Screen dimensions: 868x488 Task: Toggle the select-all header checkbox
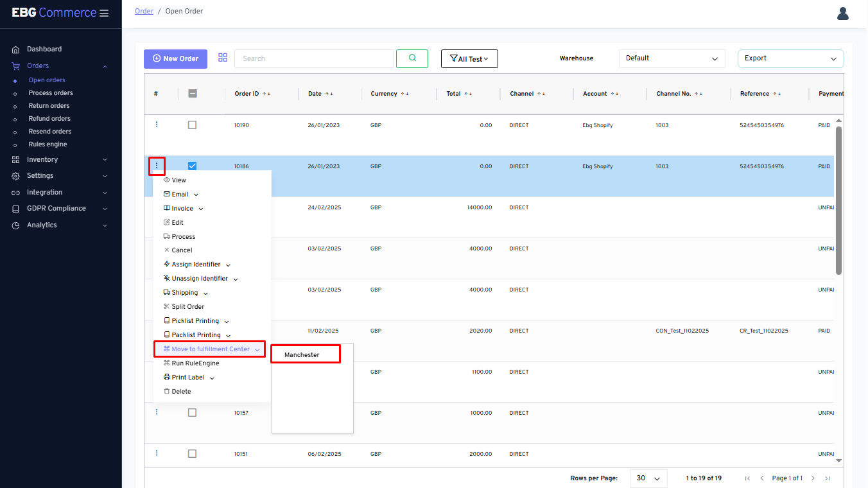[x=193, y=94]
